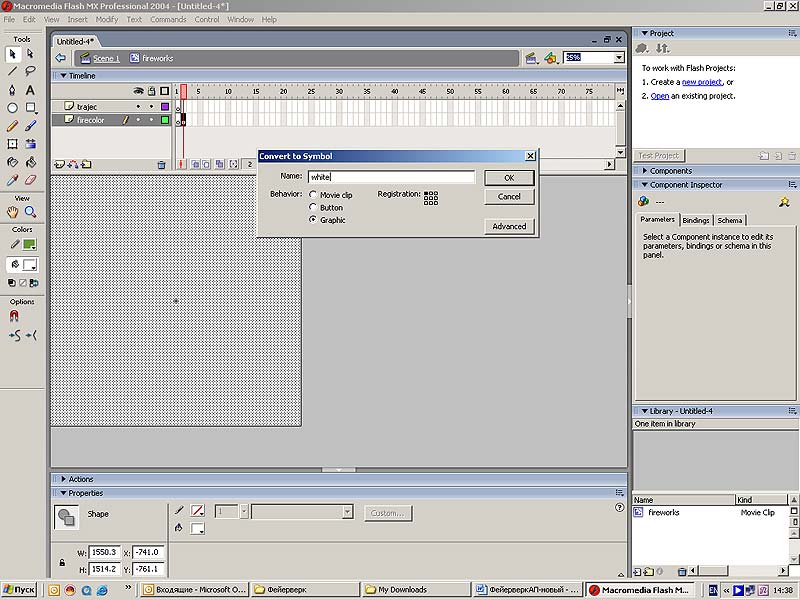Pick the Oval tool
This screenshot has width=800, height=600.
[x=13, y=108]
